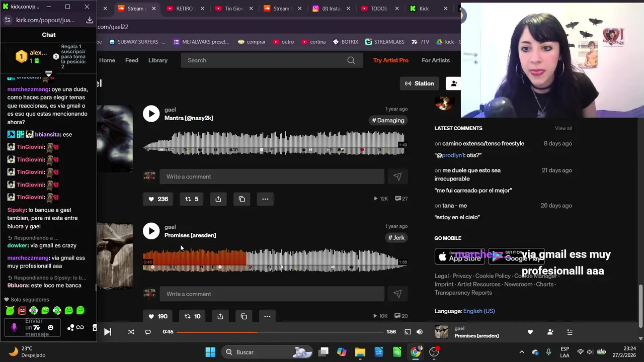Go to SoundCloud Home
Viewport: 644px width, 362px height.
point(107,60)
